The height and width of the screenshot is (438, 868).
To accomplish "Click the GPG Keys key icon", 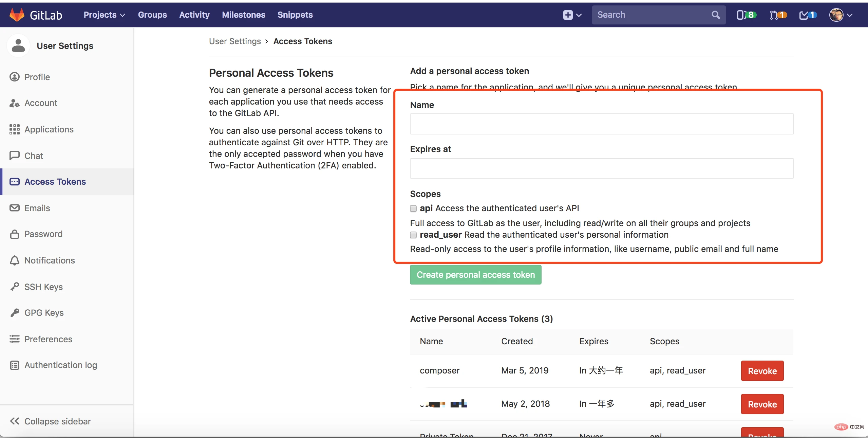I will point(15,313).
